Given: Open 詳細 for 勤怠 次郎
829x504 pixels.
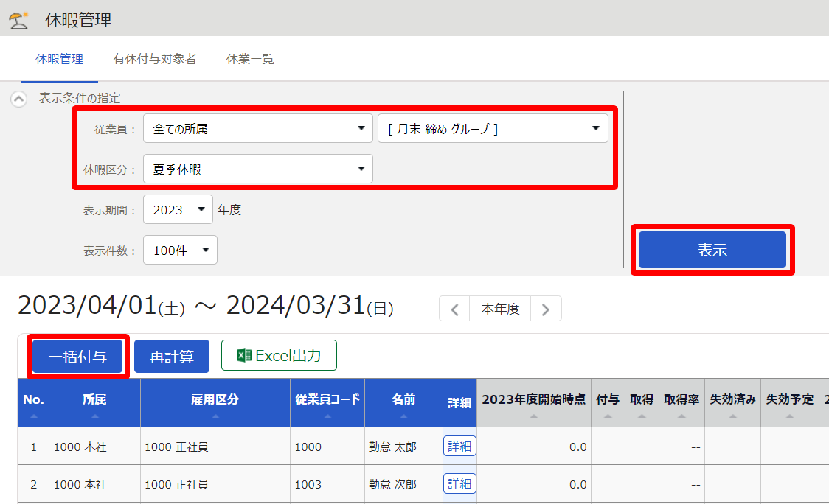Looking at the screenshot, I should click(459, 484).
